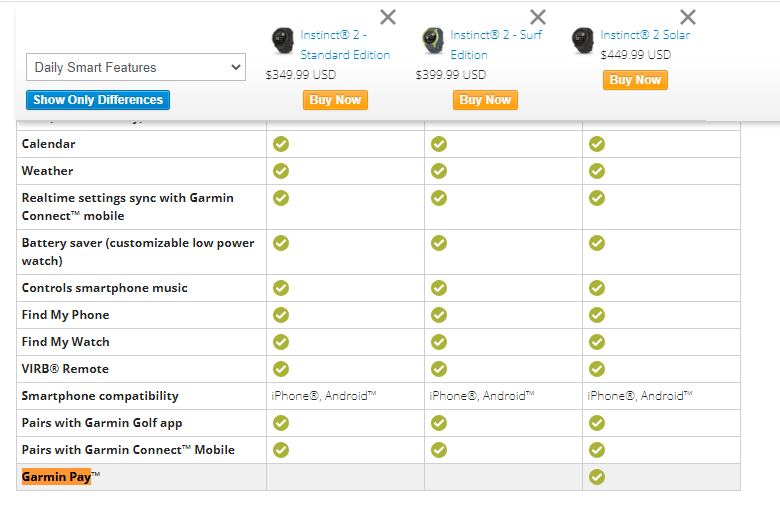The width and height of the screenshot is (780, 512).
Task: Click the Instinct 2 Solar watch image
Action: [x=583, y=41]
